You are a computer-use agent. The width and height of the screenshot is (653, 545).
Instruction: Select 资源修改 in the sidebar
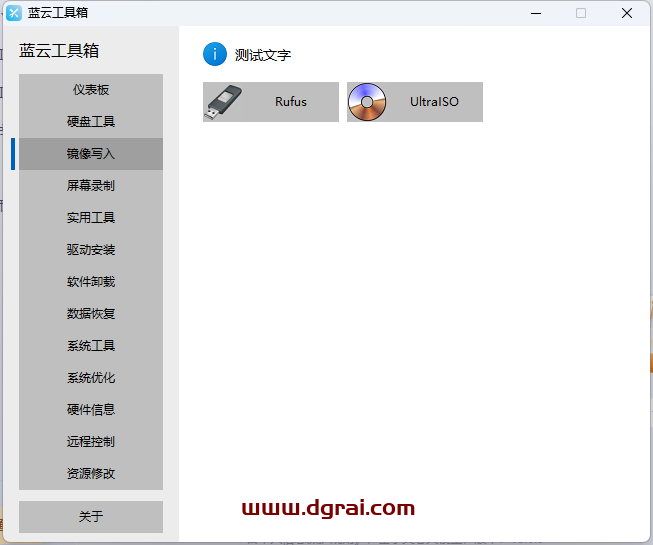coord(91,474)
